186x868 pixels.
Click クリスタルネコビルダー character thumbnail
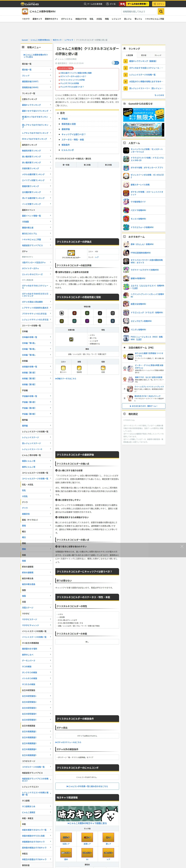click(x=71, y=253)
